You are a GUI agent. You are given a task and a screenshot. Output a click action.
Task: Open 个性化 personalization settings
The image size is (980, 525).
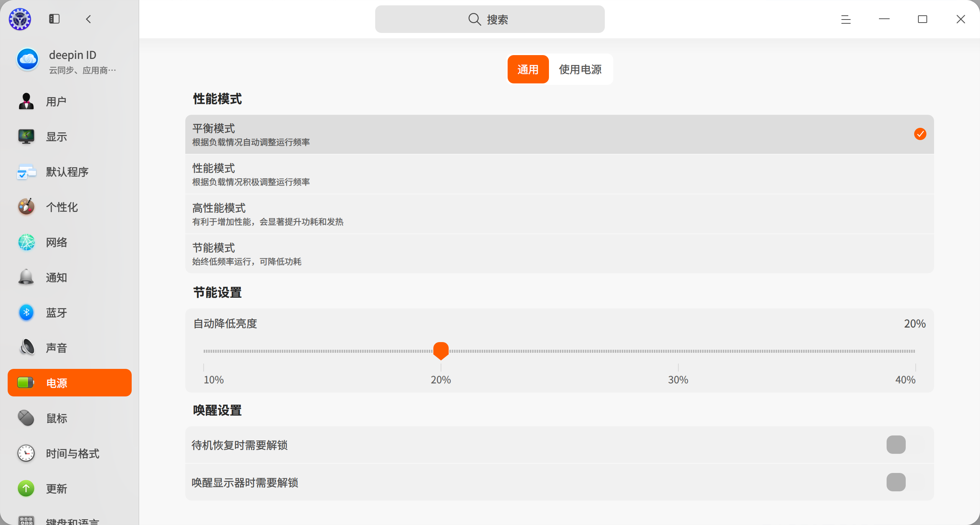[70, 207]
